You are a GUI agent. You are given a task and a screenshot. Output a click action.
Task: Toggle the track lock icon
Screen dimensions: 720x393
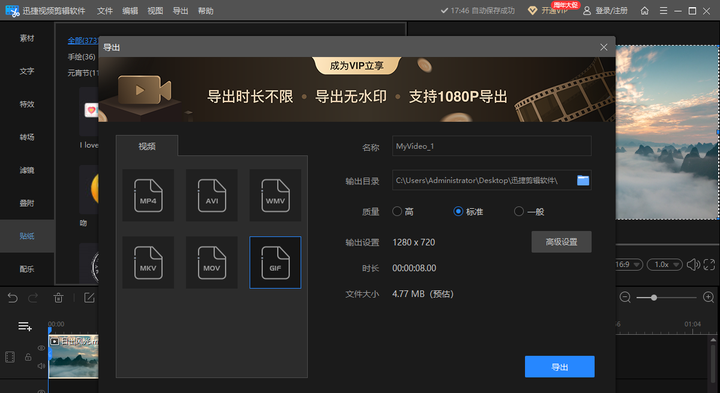pyautogui.click(x=28, y=357)
